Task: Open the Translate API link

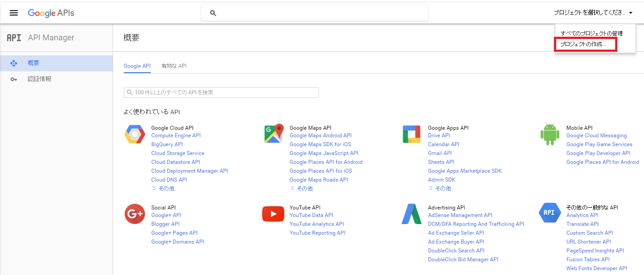Action: pyautogui.click(x=582, y=224)
